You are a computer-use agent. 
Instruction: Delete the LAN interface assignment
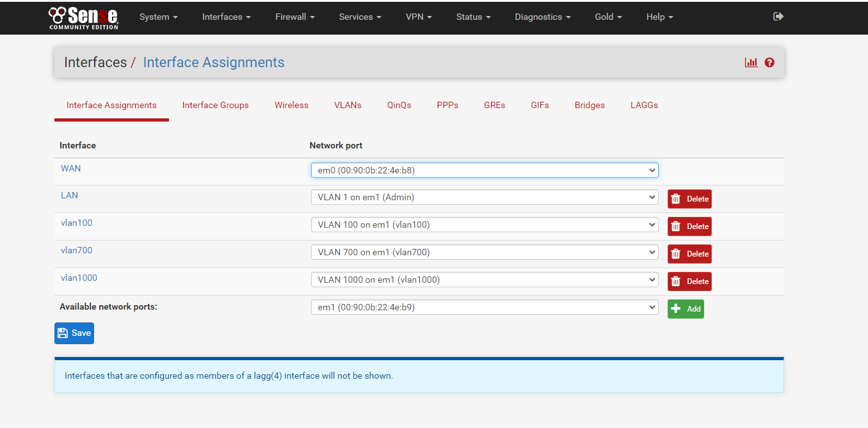coord(689,199)
